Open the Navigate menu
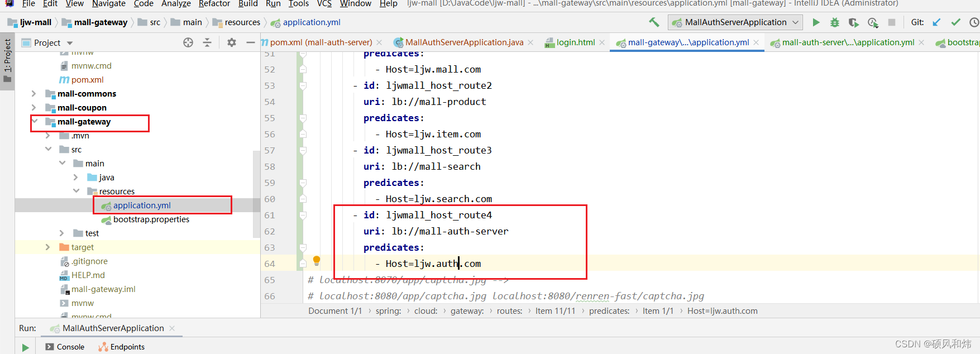Image resolution: width=980 pixels, height=354 pixels. coord(109,4)
